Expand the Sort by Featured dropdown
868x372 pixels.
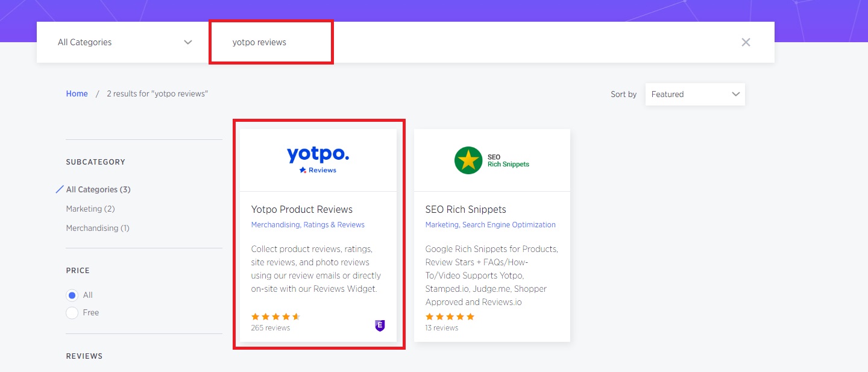[695, 94]
